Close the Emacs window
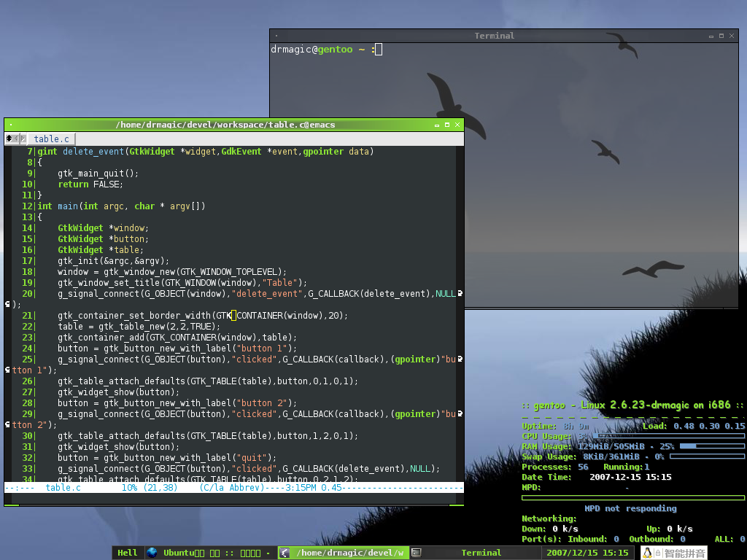This screenshot has height=560, width=747. 457,125
